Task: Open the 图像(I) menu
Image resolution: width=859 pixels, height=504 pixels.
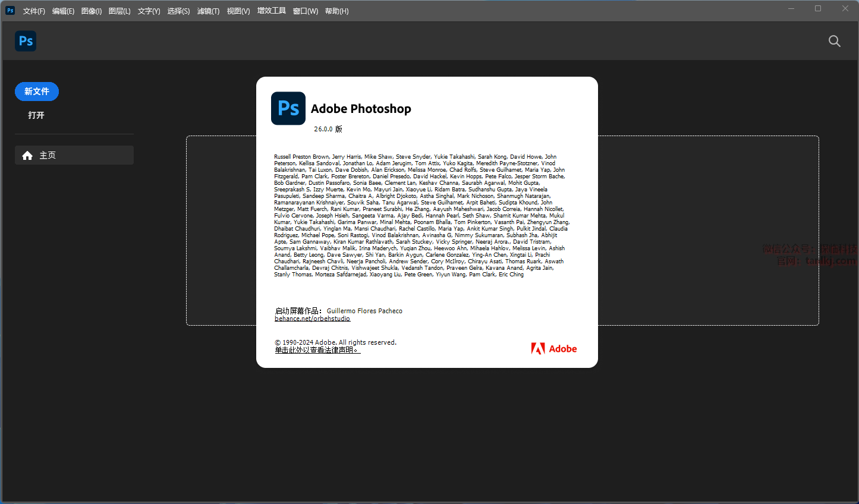Action: tap(92, 11)
